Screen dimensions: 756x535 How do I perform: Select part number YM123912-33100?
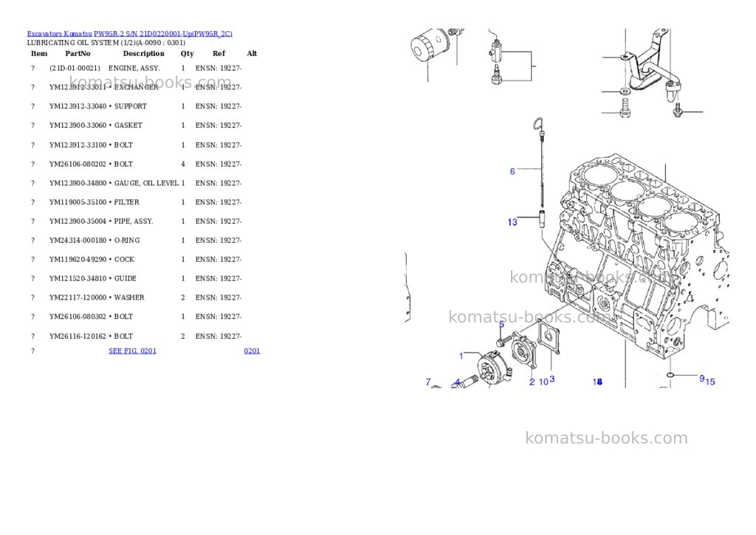[x=78, y=145]
